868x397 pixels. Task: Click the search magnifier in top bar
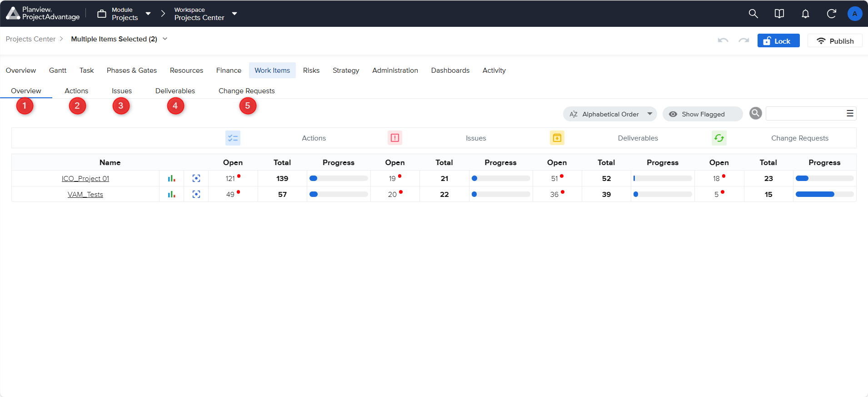753,14
